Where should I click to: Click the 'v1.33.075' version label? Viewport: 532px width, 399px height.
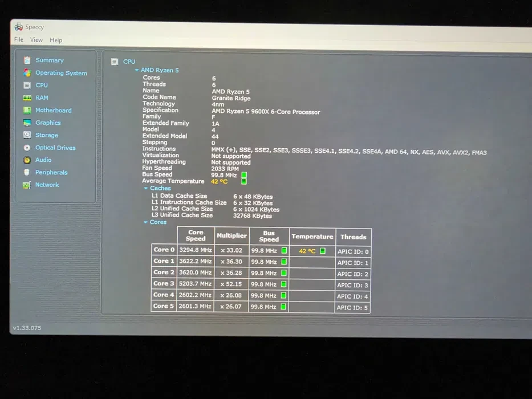click(x=27, y=328)
